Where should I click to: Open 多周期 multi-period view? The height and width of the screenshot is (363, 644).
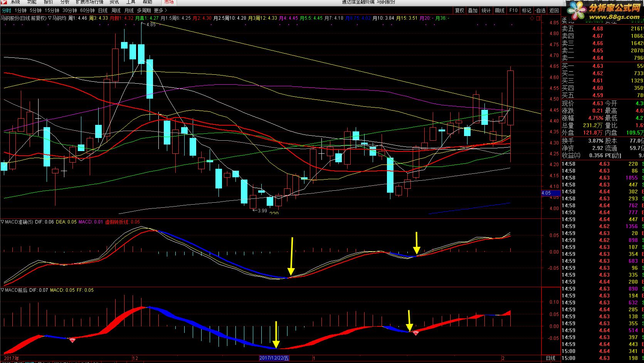(x=144, y=10)
